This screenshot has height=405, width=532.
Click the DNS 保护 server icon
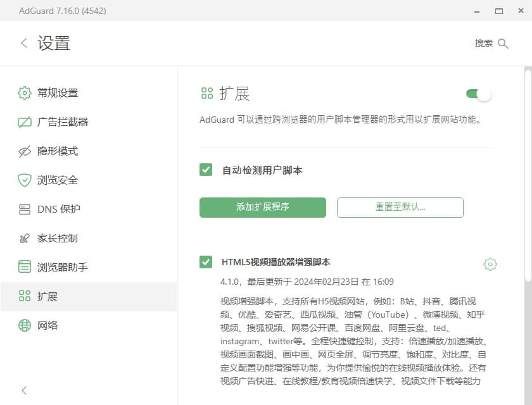[x=25, y=209]
